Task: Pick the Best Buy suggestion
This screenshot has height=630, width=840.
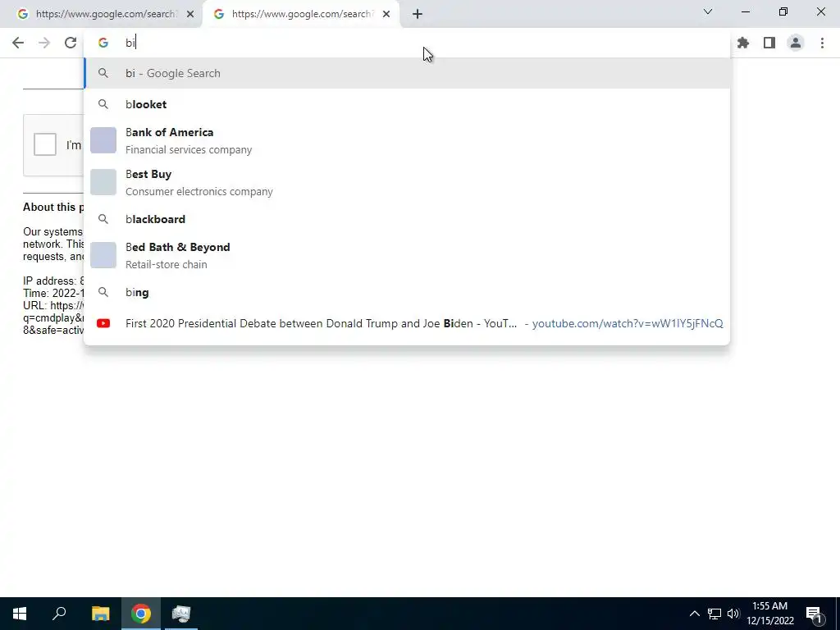Action: [x=407, y=182]
